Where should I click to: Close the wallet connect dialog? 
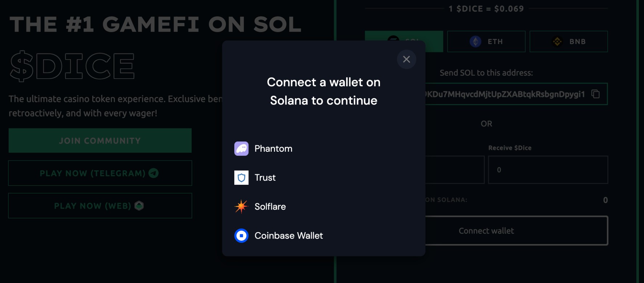click(406, 59)
